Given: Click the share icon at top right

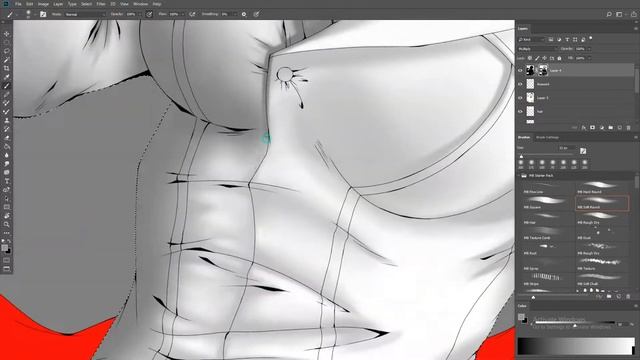Looking at the screenshot, I should pyautogui.click(x=633, y=14).
